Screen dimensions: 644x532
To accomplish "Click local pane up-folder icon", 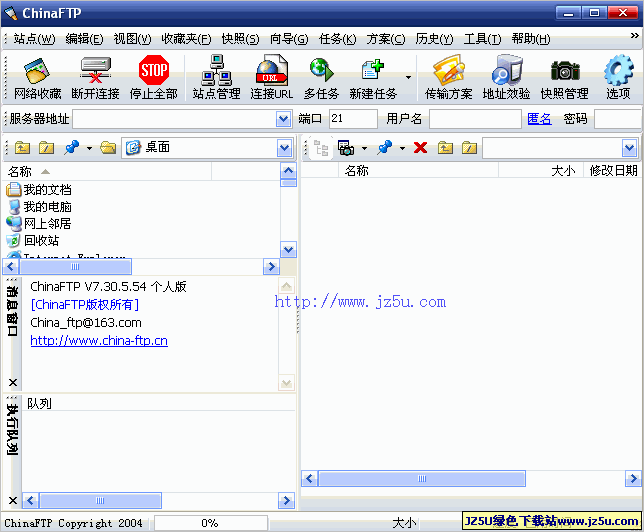I will pyautogui.click(x=23, y=147).
